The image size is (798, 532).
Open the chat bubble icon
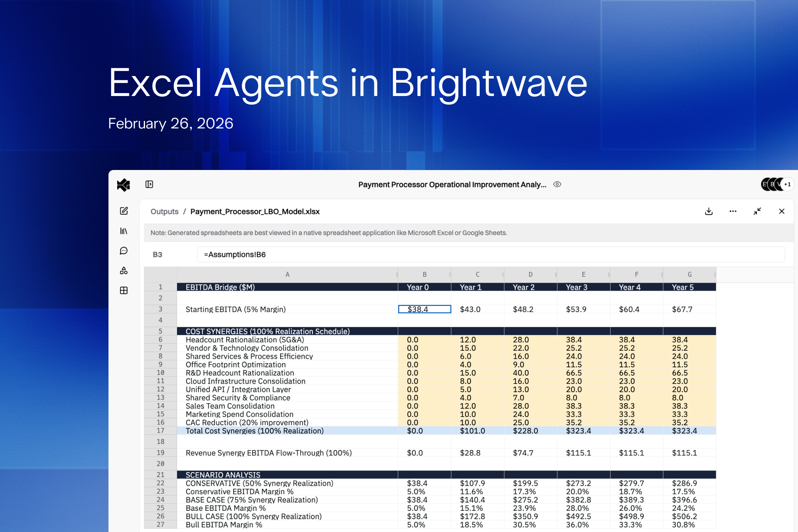[x=124, y=251]
